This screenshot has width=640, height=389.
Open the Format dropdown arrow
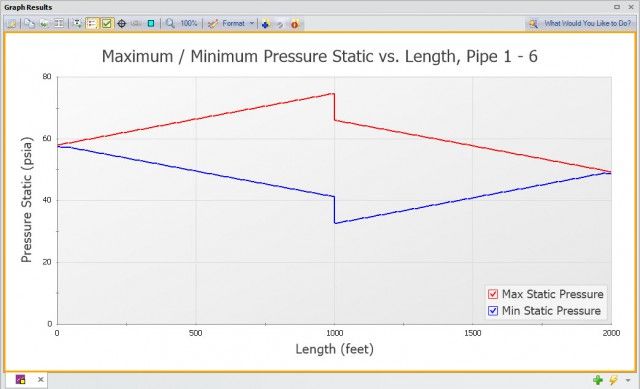tap(252, 24)
